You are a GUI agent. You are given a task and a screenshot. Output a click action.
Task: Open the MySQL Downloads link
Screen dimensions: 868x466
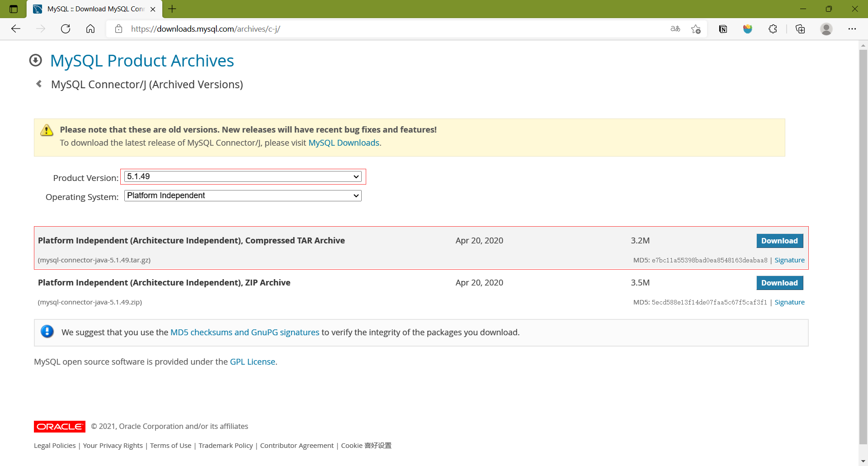[344, 143]
